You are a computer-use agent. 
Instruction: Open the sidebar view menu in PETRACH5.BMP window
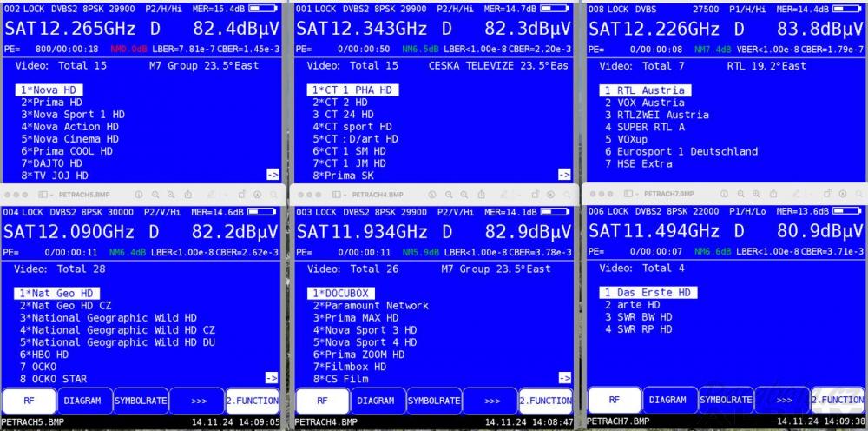(45, 195)
